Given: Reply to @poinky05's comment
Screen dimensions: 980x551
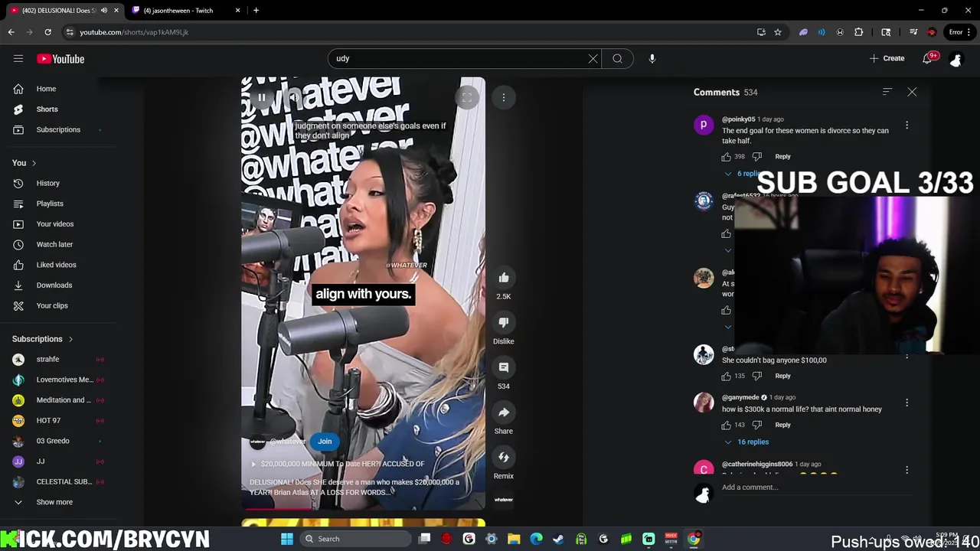Looking at the screenshot, I should 782,157.
